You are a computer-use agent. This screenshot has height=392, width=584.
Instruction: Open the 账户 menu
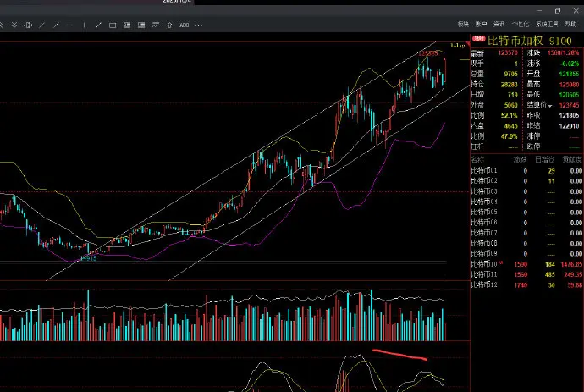point(481,24)
